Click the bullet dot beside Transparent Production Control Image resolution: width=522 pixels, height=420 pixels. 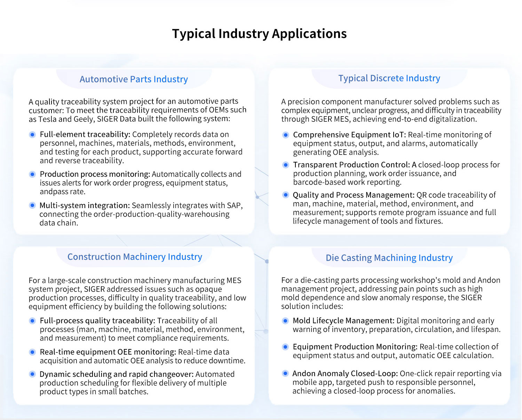[x=286, y=165]
